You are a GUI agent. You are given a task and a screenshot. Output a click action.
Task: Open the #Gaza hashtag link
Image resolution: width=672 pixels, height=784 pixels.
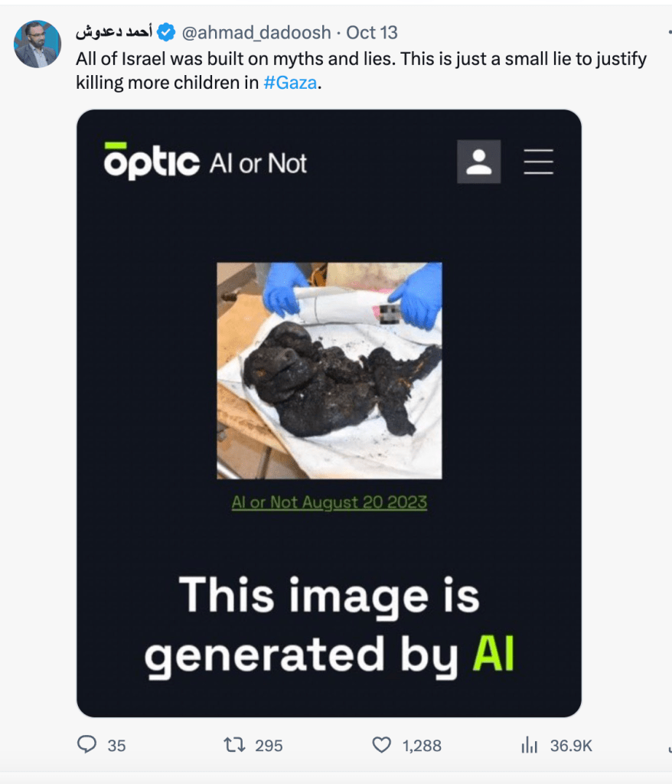point(290,83)
